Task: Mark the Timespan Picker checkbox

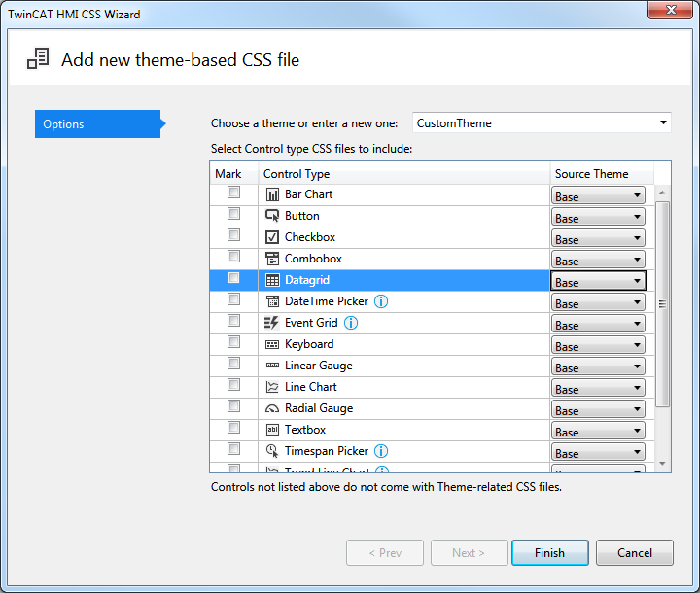Action: coord(233,448)
